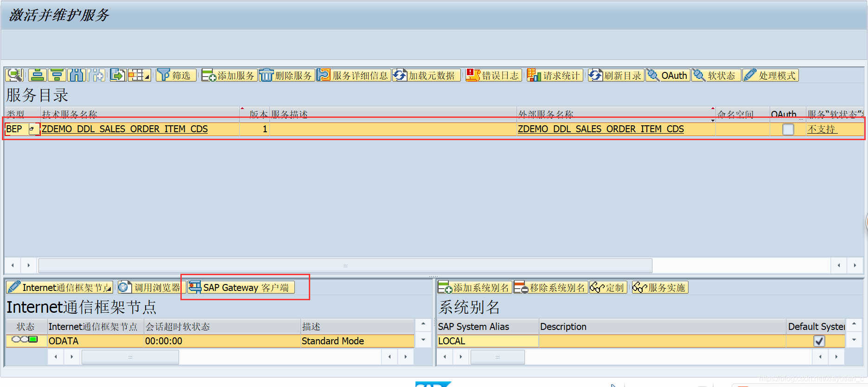Open the 错误日志 error log

493,75
